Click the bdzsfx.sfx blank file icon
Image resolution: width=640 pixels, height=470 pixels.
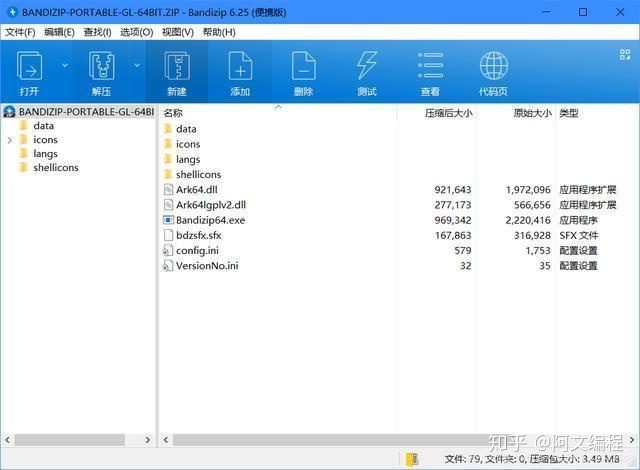[x=168, y=235]
